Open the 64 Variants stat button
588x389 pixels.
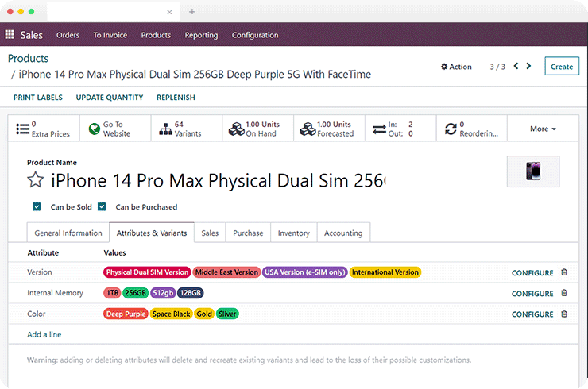(x=181, y=129)
